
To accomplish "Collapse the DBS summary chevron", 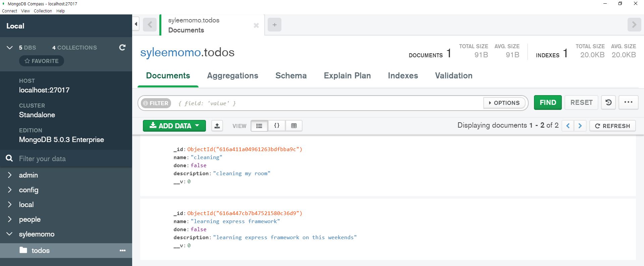I will tap(10, 48).
